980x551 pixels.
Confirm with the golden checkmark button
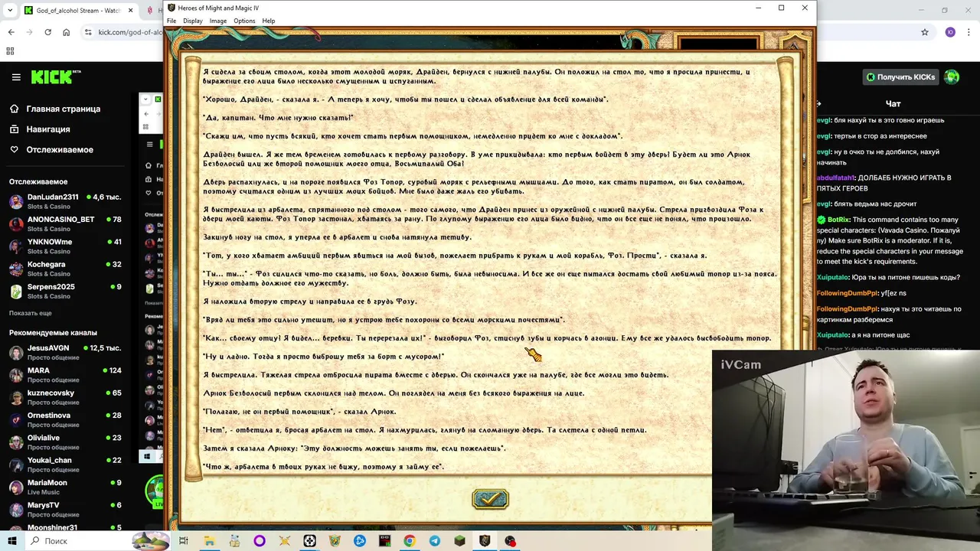click(490, 499)
